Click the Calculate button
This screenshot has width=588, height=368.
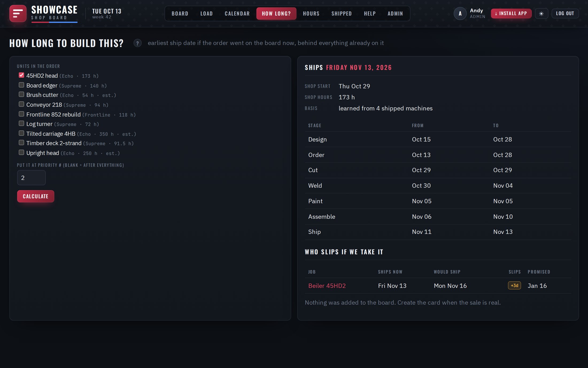point(36,196)
